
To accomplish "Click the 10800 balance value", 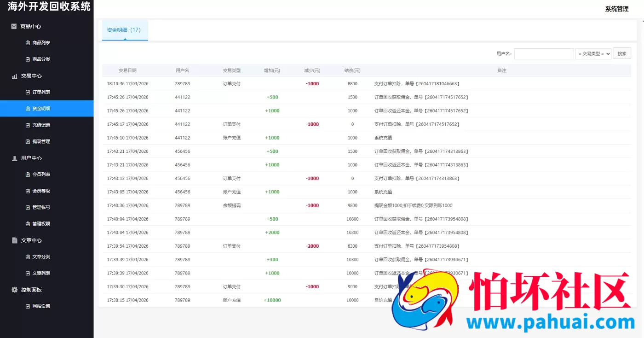I will (352, 219).
